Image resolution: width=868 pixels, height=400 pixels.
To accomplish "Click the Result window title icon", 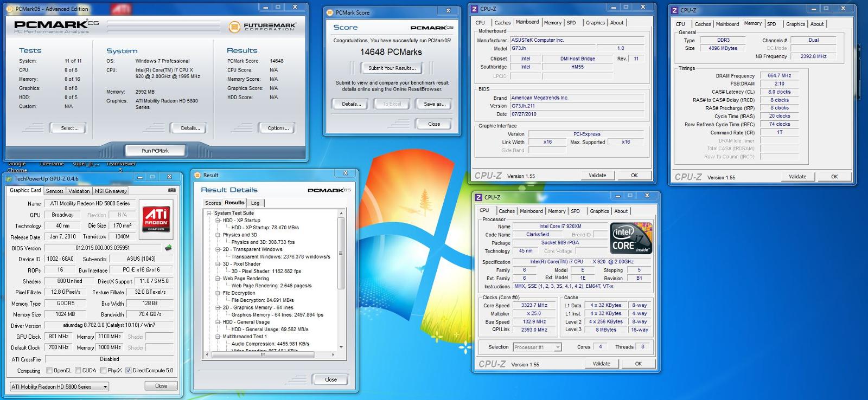I will point(198,175).
